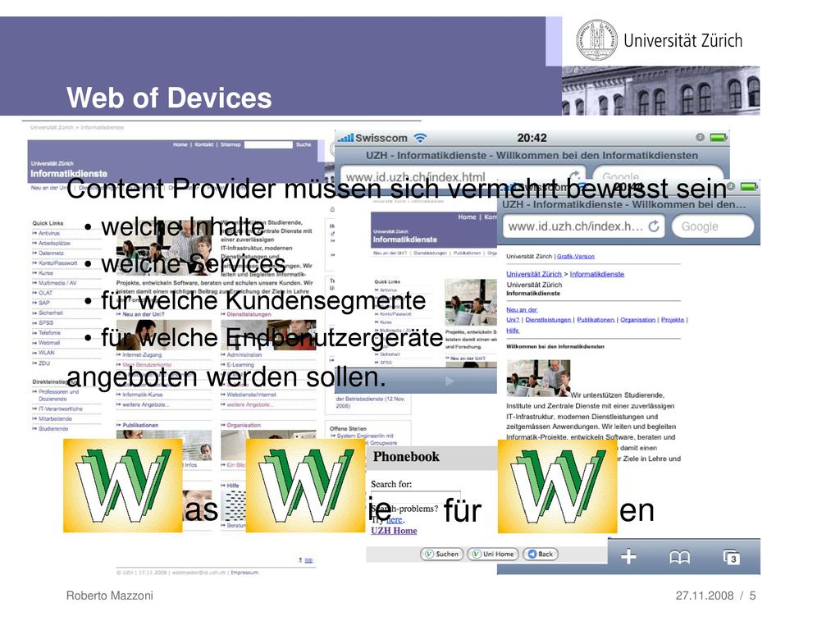Open the Grafik-Version link on the iPhone page
Viewport: 840px width, 630px height.
(576, 256)
